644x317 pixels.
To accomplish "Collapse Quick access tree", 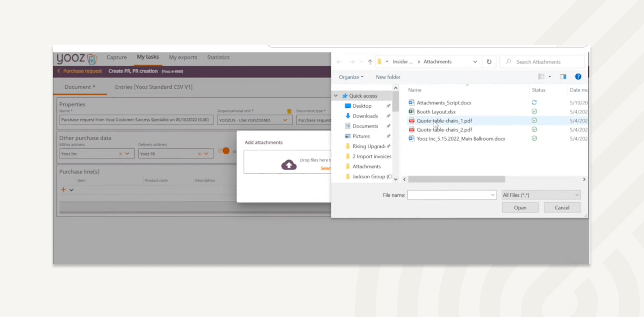I will pyautogui.click(x=336, y=96).
